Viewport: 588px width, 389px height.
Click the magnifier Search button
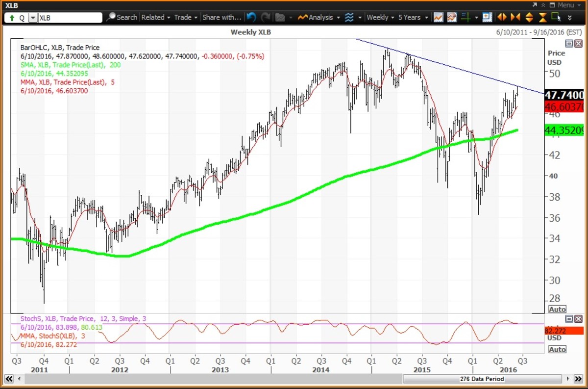click(x=122, y=17)
